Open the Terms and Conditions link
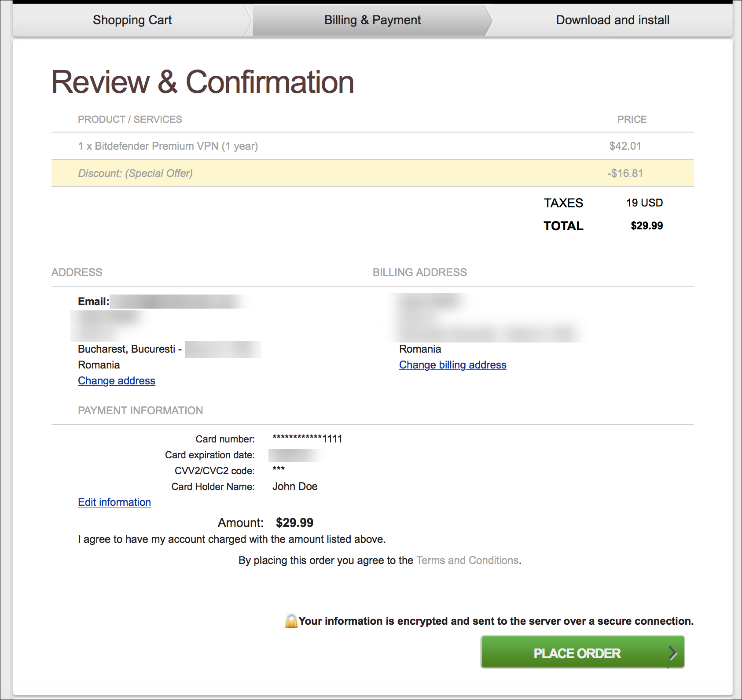The width and height of the screenshot is (742, 700). (468, 560)
